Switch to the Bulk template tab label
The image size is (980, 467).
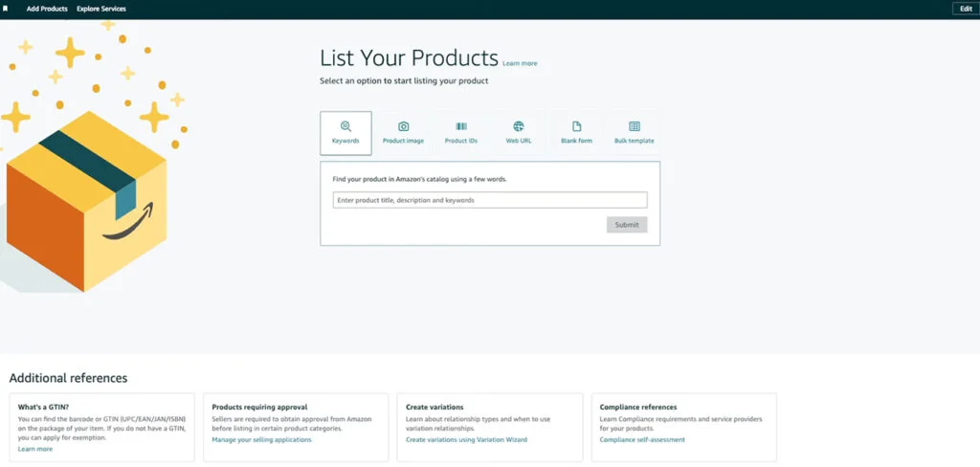[635, 141]
